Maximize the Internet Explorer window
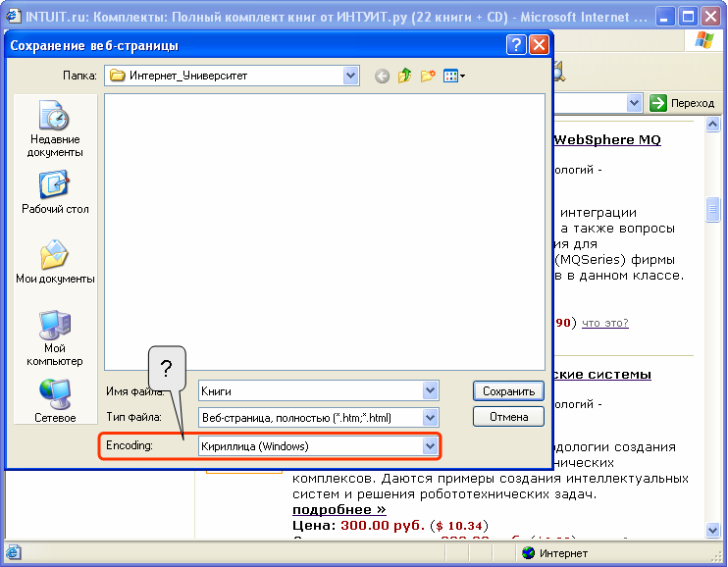Viewport: 728px width, 567px height. pyautogui.click(x=688, y=17)
